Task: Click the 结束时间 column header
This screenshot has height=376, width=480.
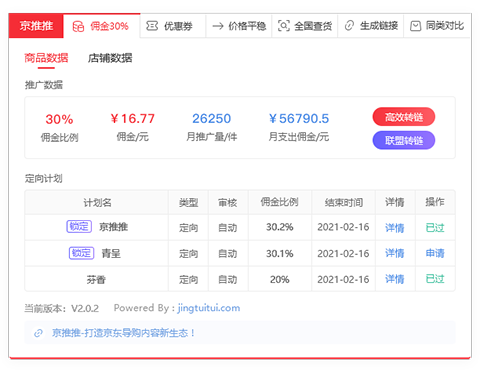Action: pos(343,202)
